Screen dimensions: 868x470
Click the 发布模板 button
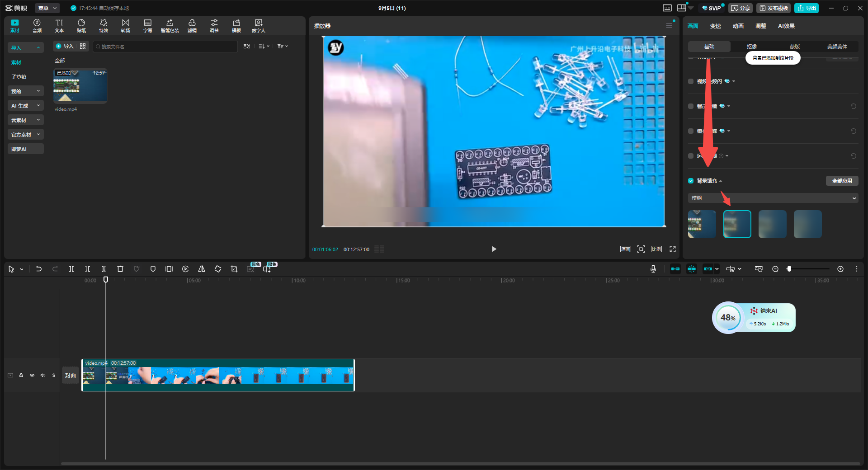pos(774,8)
